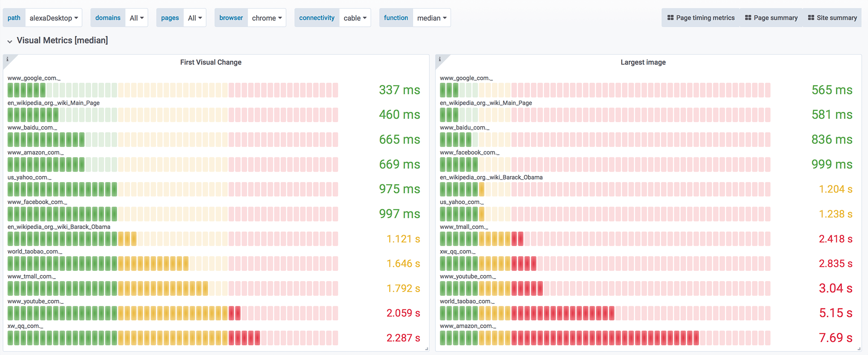Expand the pages filter dropdown

pyautogui.click(x=195, y=18)
